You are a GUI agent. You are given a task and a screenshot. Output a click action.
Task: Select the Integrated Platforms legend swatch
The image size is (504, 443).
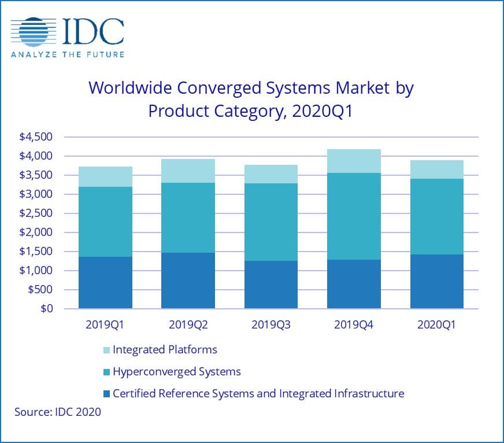[x=106, y=350]
